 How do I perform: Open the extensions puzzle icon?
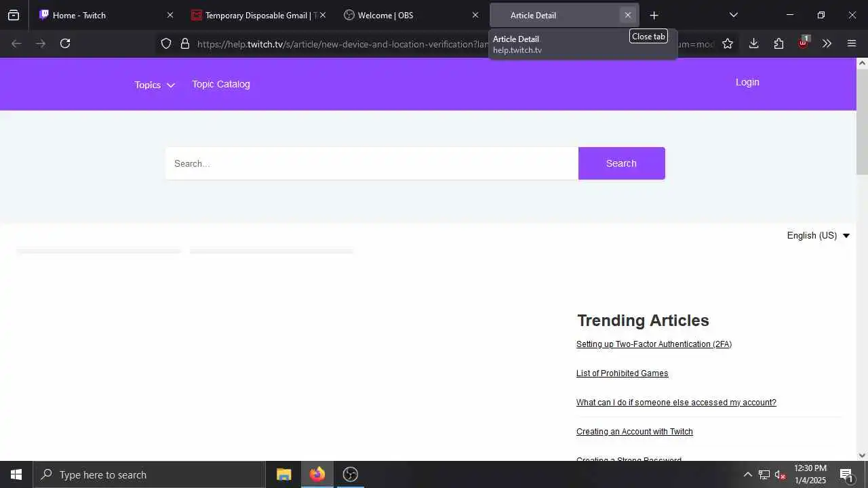click(x=778, y=43)
